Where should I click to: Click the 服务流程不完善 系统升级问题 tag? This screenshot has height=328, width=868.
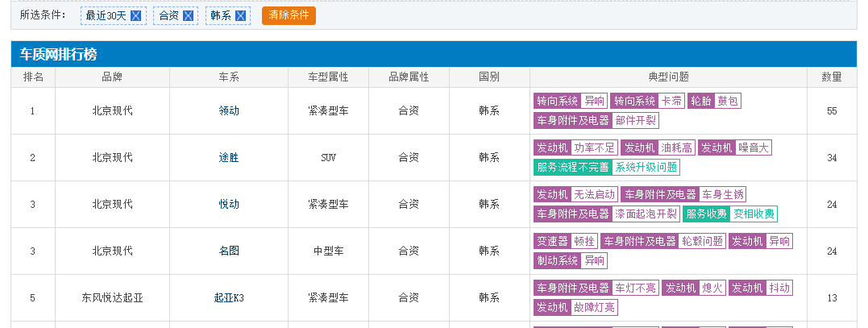pos(607,167)
